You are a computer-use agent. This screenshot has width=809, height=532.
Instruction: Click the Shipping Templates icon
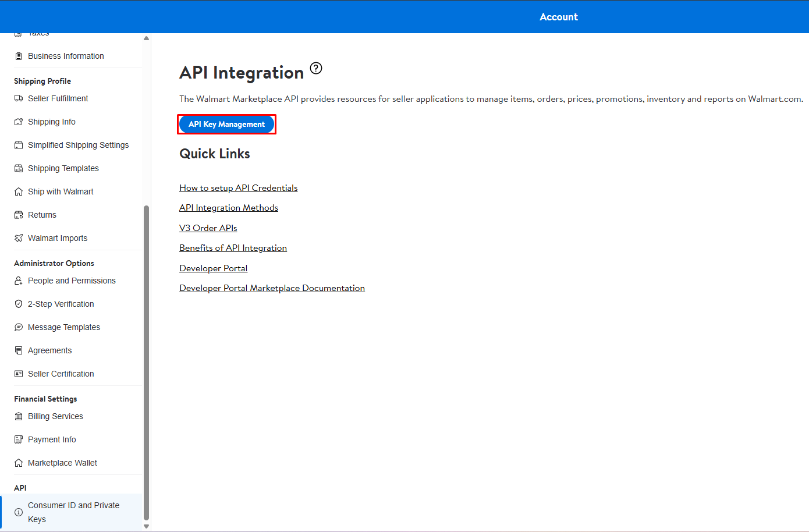19,168
